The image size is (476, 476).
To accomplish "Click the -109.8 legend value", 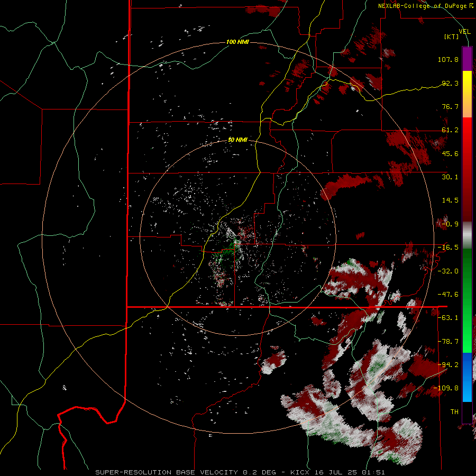I will [x=446, y=388].
